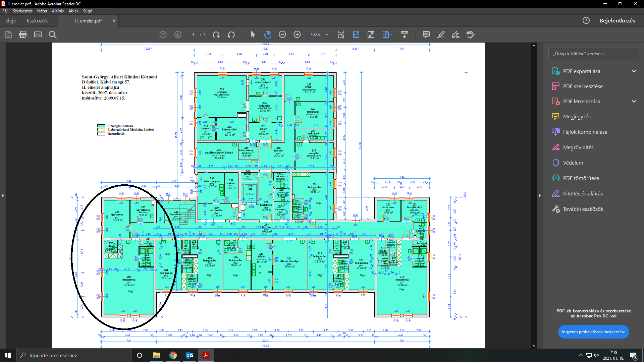Image resolution: width=644 pixels, height=362 pixels.
Task: Click the Print icon in toolbar
Action: pyautogui.click(x=23, y=35)
